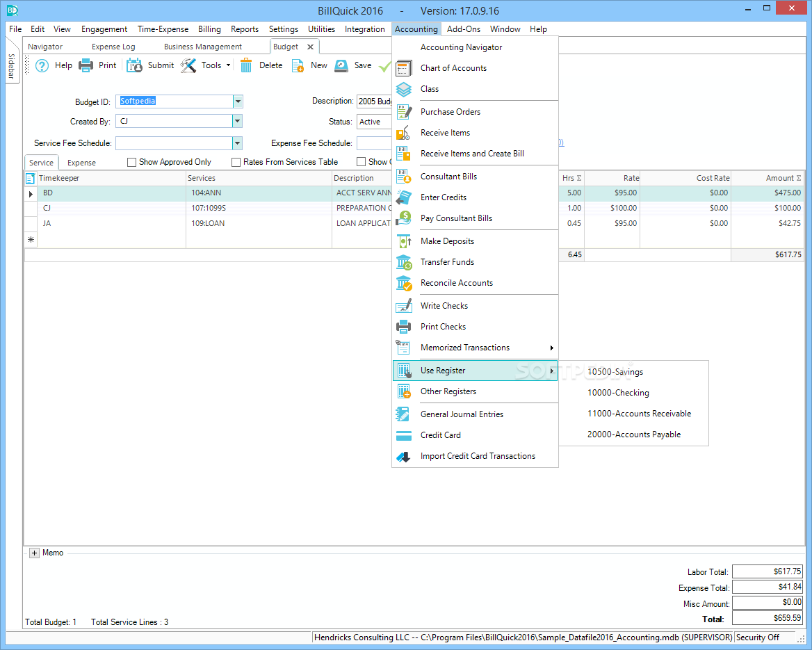Image resolution: width=812 pixels, height=650 pixels.
Task: Delete budget with trash can icon
Action: point(246,66)
